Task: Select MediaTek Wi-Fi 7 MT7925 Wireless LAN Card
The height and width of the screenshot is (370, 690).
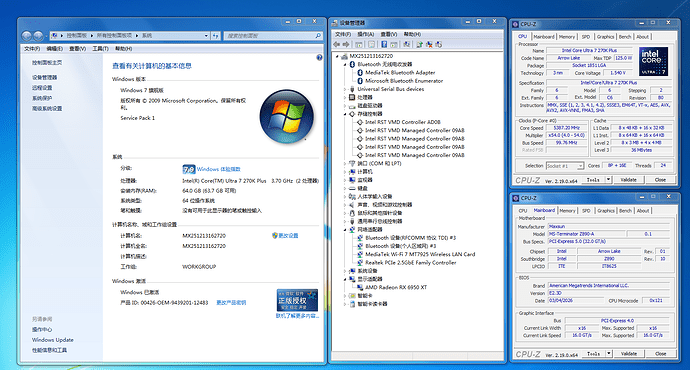Action: pyautogui.click(x=420, y=254)
